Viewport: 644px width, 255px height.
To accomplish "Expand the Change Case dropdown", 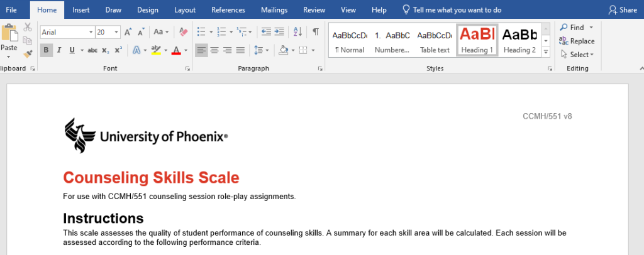I will [x=161, y=31].
